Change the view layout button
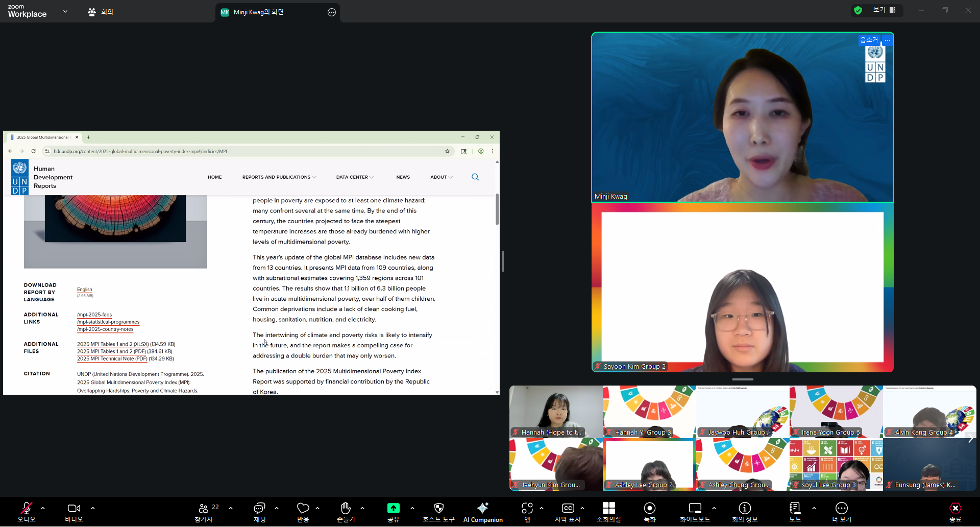The height and width of the screenshot is (527, 980). (x=885, y=10)
